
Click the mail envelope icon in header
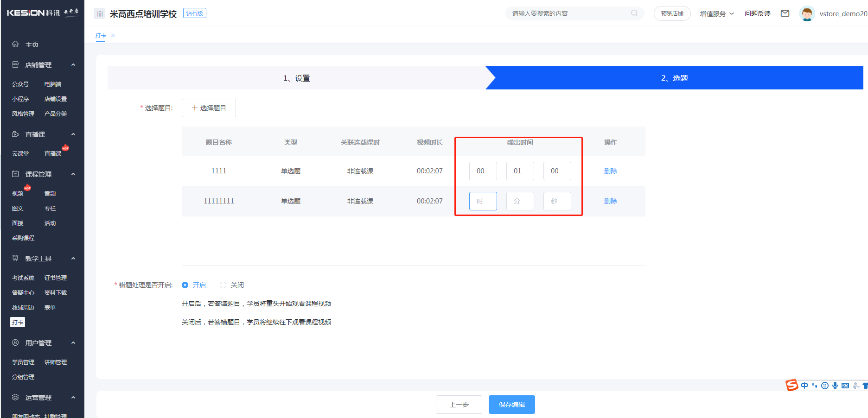(x=785, y=13)
